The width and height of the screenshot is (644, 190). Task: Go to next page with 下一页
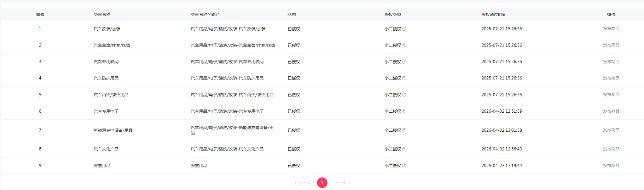tap(342, 183)
